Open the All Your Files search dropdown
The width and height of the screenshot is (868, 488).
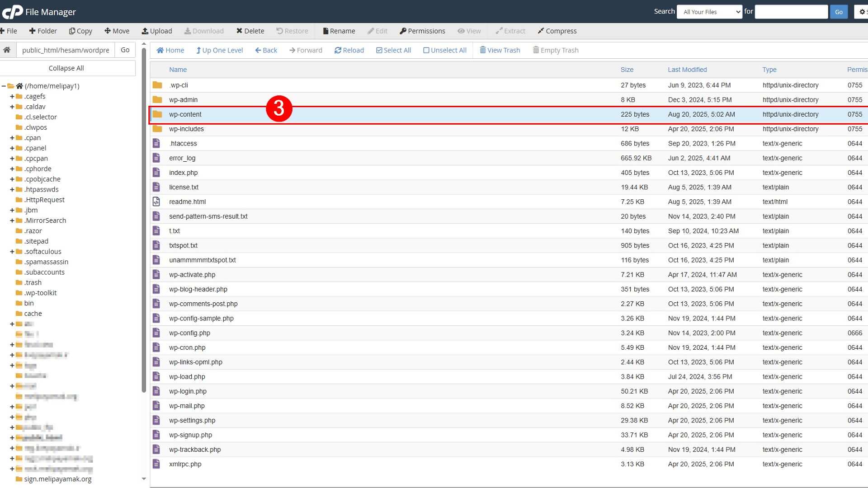[709, 12]
